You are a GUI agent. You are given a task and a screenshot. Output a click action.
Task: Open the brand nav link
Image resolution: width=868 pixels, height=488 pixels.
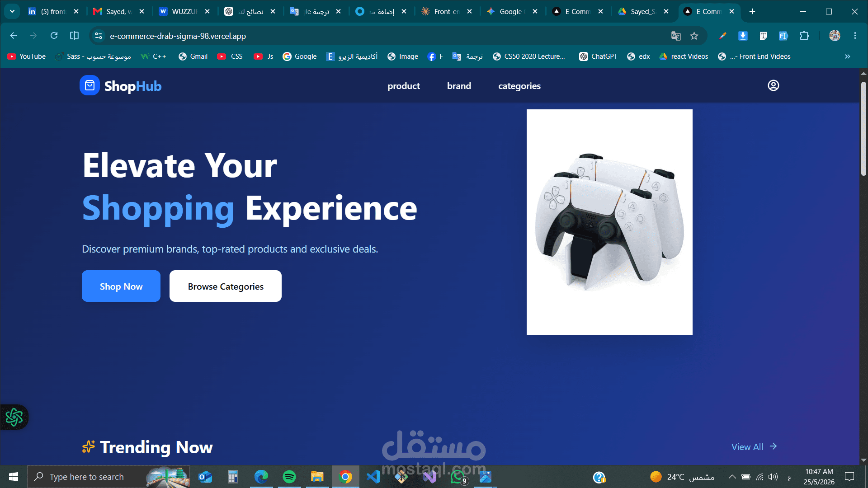(459, 86)
